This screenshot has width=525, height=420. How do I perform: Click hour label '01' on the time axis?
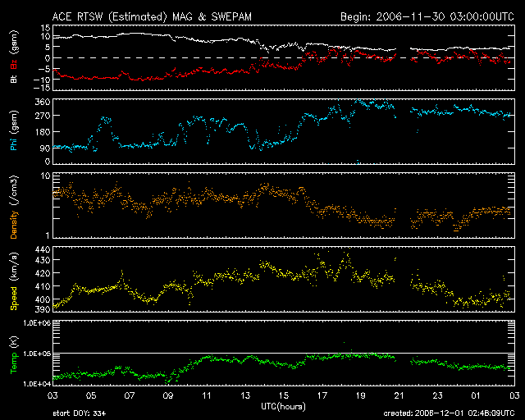click(476, 396)
